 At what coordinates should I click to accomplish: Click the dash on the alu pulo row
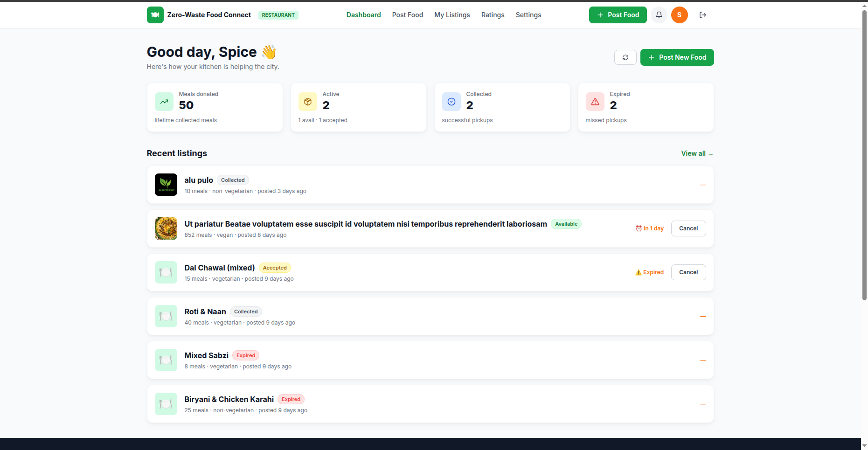703,185
